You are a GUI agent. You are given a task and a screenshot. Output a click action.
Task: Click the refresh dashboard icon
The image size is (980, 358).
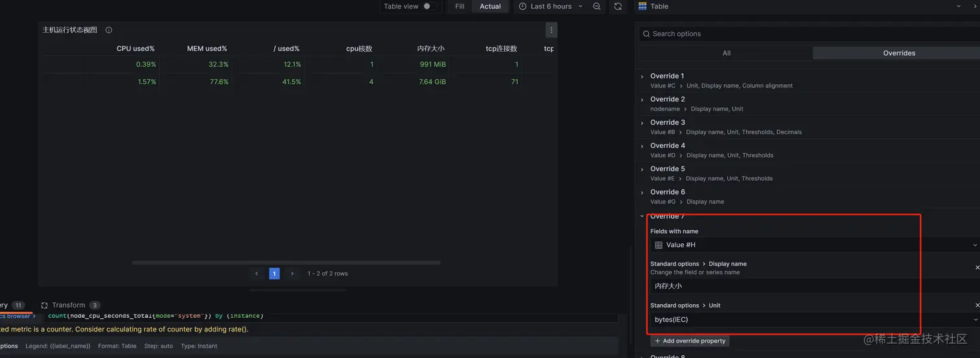618,6
